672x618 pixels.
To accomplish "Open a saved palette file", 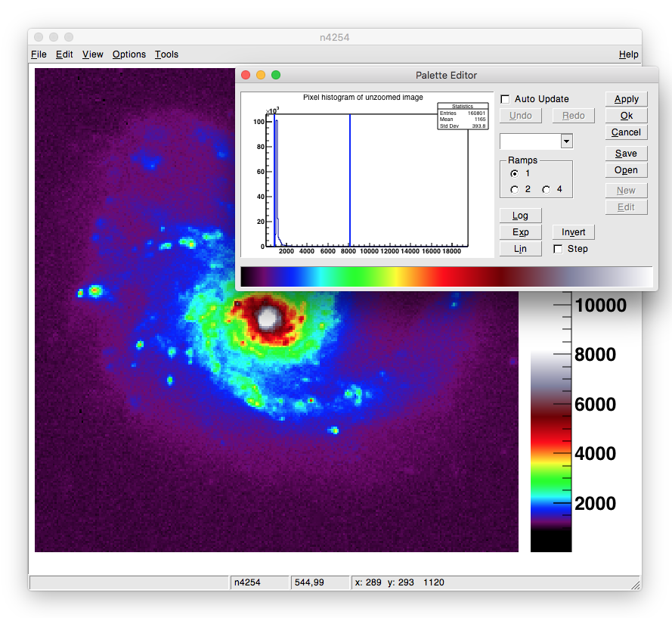I will (x=626, y=169).
